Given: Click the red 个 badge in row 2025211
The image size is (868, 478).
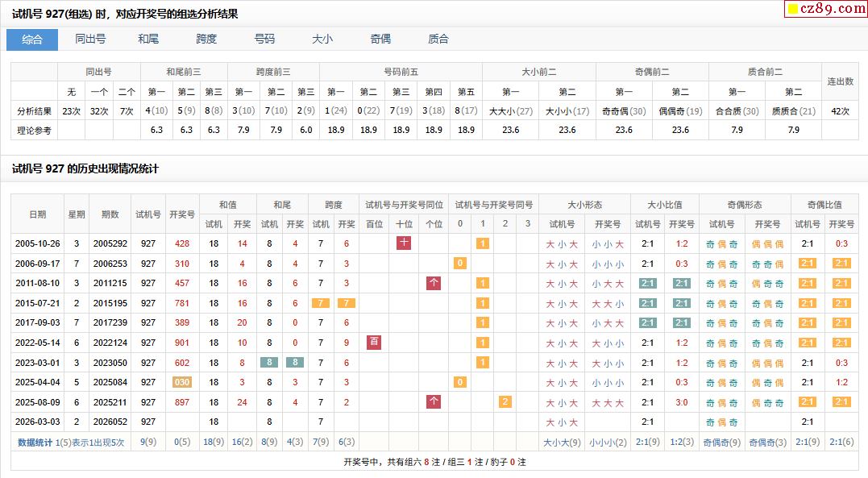Looking at the screenshot, I should [434, 402].
